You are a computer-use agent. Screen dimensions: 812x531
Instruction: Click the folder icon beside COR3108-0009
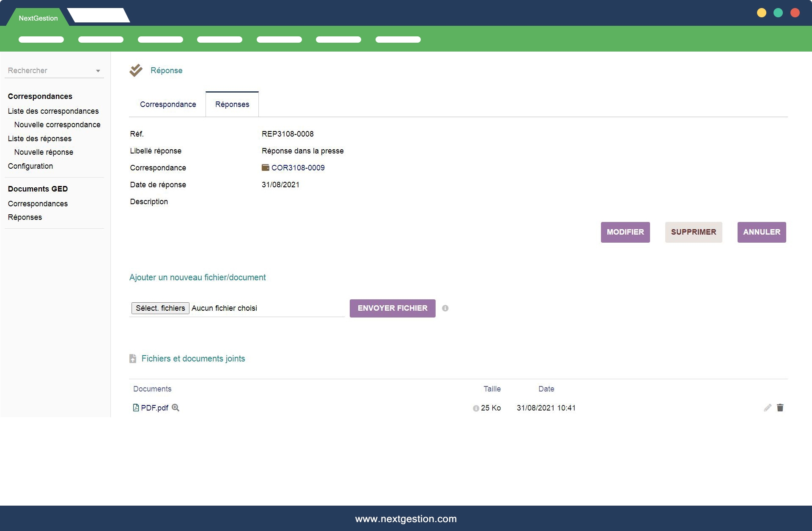pos(266,168)
